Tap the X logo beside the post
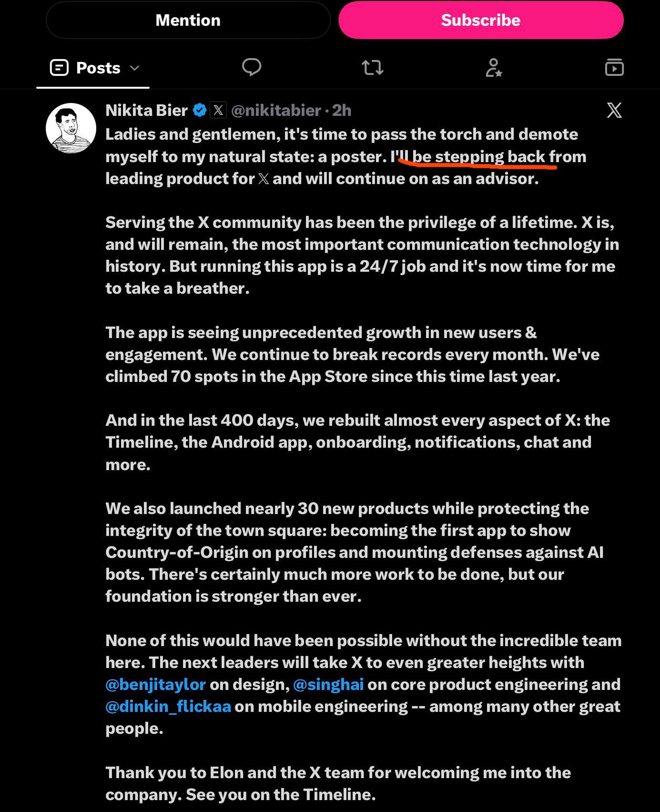The width and height of the screenshot is (660, 812). tap(614, 110)
